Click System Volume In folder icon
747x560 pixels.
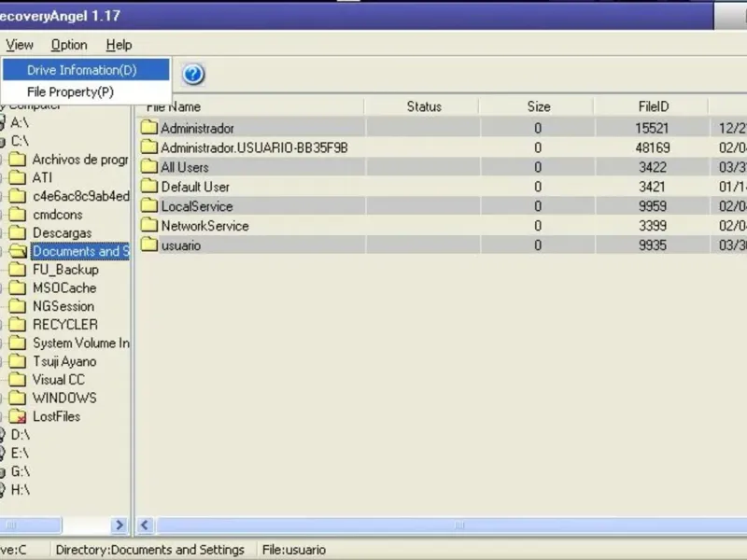(18, 343)
